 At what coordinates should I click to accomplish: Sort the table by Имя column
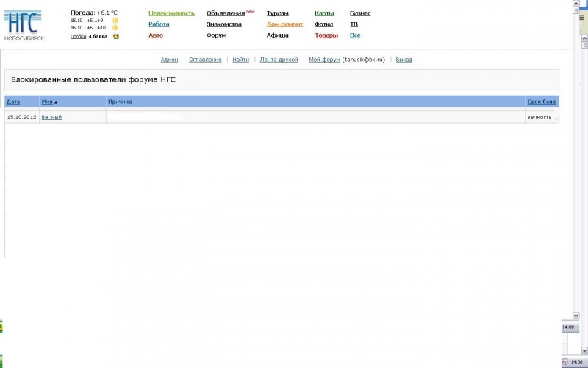[x=47, y=102]
